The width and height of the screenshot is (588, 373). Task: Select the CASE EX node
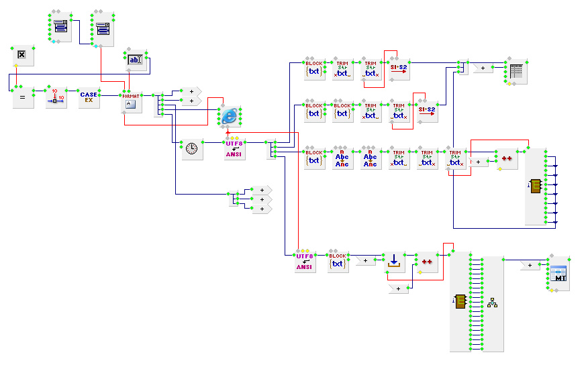click(x=89, y=97)
